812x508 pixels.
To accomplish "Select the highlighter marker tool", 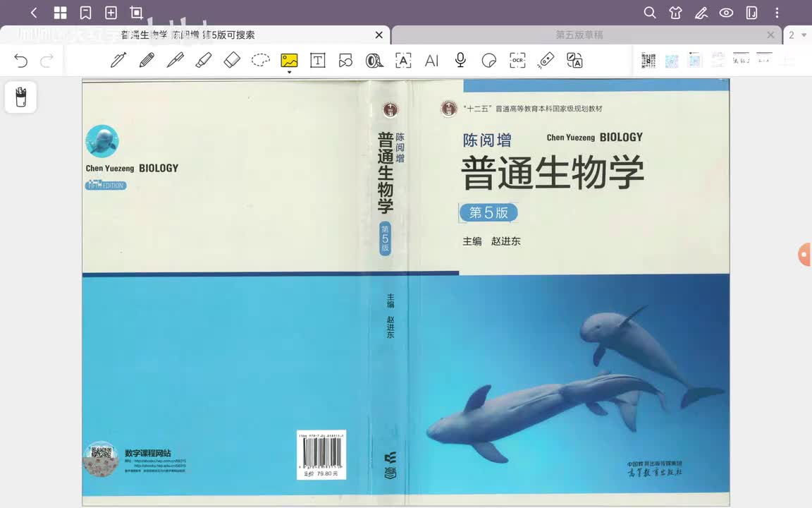I will 204,60.
